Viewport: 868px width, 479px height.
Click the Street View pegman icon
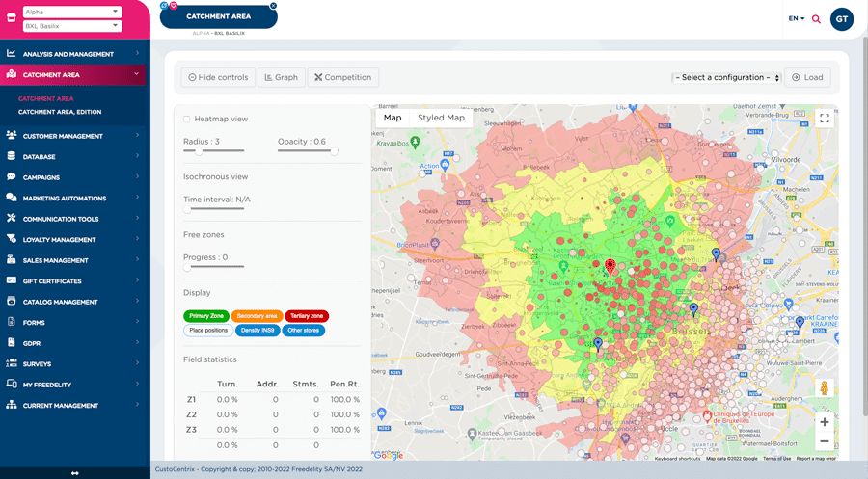point(824,387)
